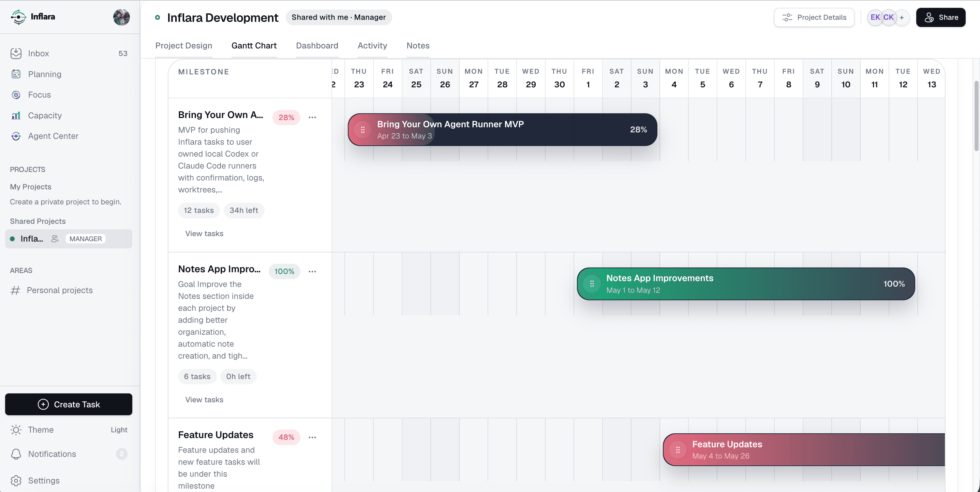Click the Notes App Improvements 100% Gantt bar
The image size is (980, 492).
tap(746, 284)
